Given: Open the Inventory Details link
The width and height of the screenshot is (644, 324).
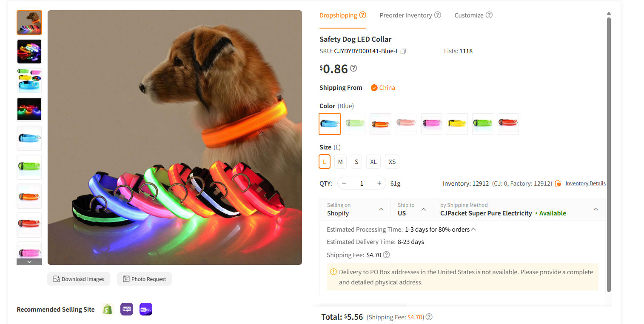Looking at the screenshot, I should [x=585, y=183].
